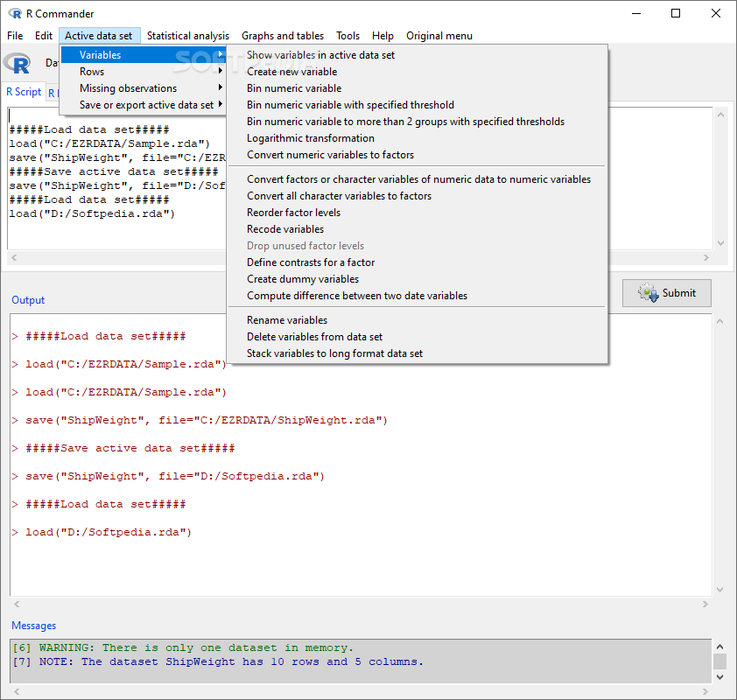The image size is (737, 700).
Task: Open the Statistical analysis menu
Action: pyautogui.click(x=188, y=36)
